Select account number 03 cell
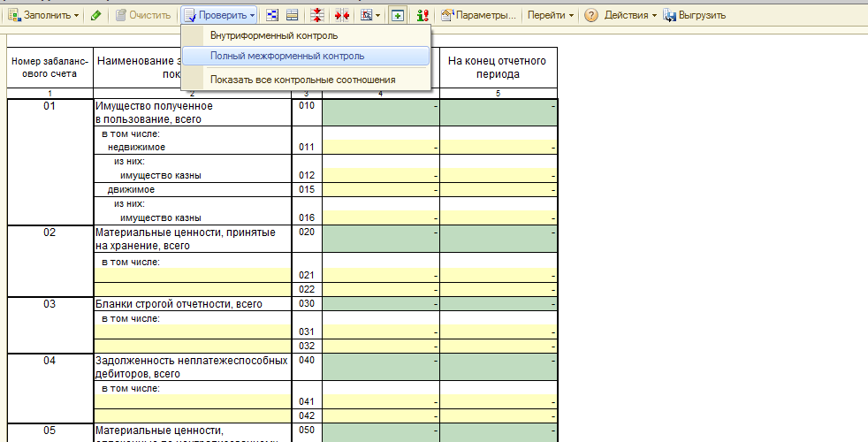 click(50, 324)
